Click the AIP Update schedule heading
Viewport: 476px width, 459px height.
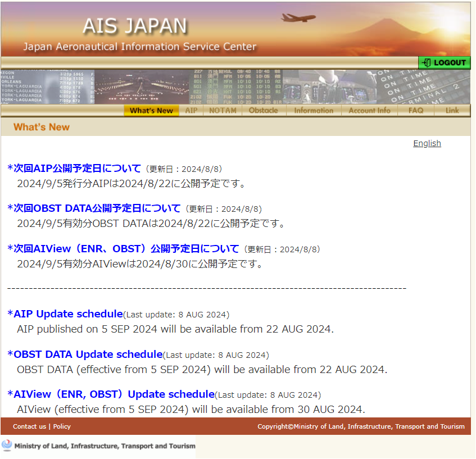coord(65,314)
